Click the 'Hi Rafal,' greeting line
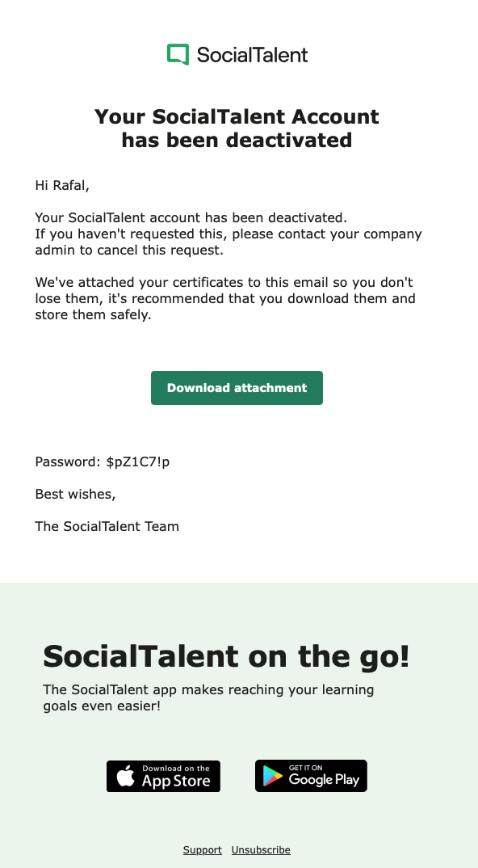478x868 pixels. point(62,185)
